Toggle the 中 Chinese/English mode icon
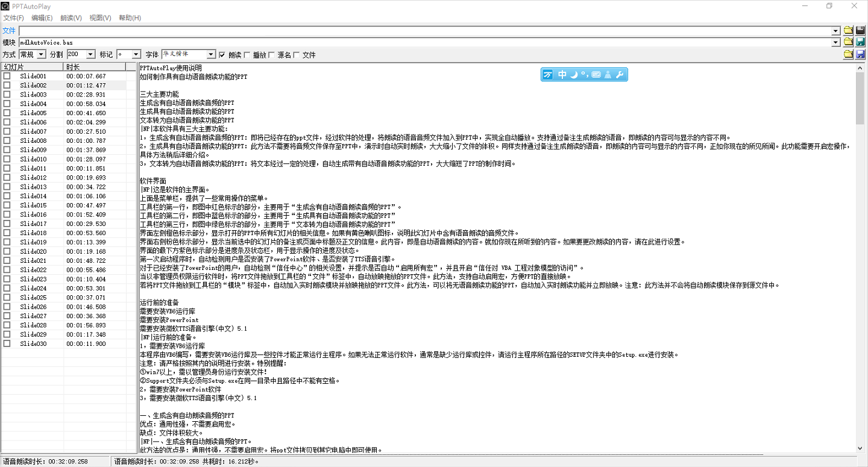Viewport: 868px width, 467px height. click(562, 75)
